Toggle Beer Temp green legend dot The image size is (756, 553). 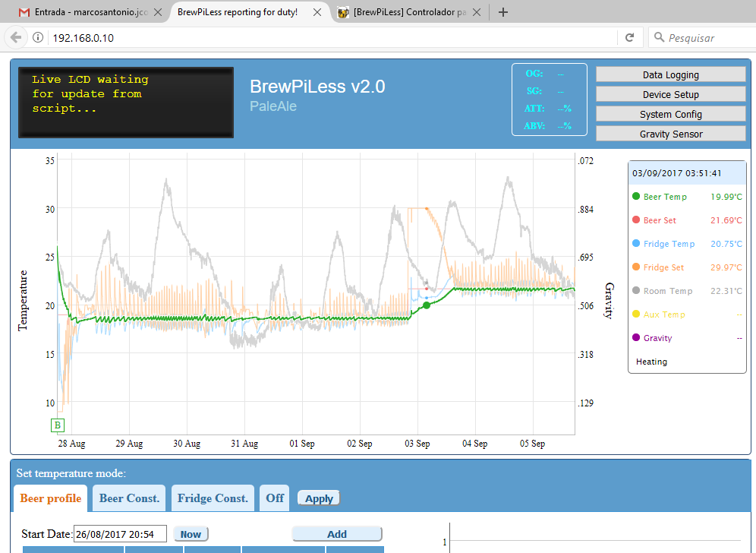point(636,196)
